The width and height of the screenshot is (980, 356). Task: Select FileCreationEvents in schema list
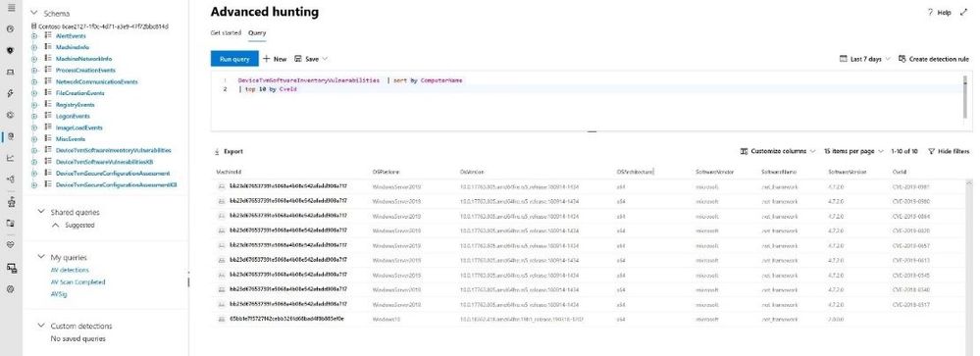coord(80,93)
